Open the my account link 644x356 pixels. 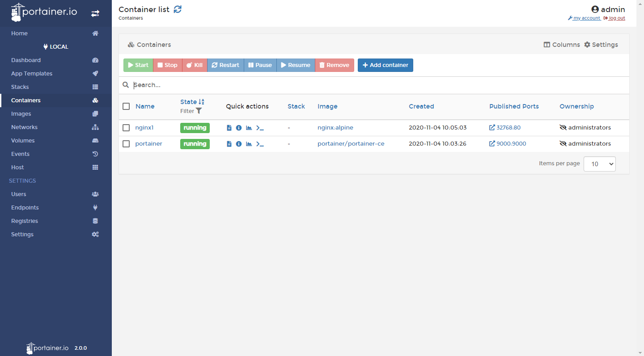pos(584,18)
